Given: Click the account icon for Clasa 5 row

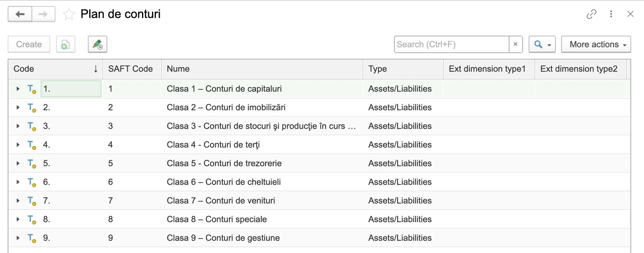Looking at the screenshot, I should click(x=32, y=164).
